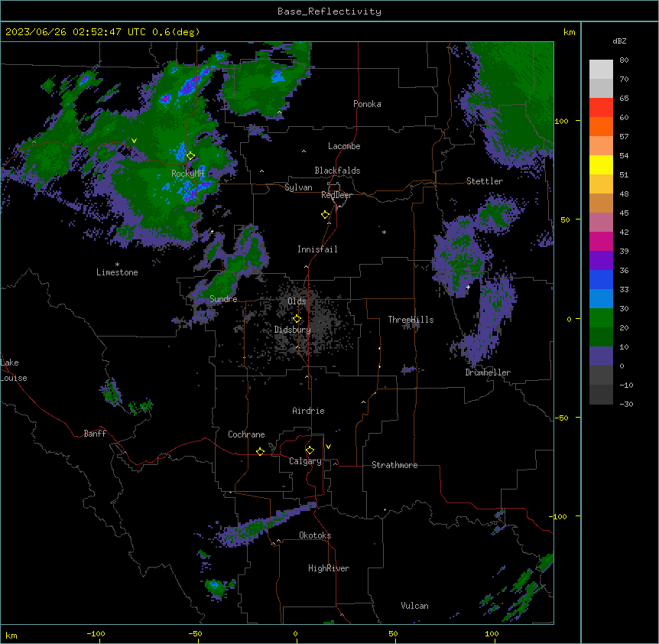Image resolution: width=659 pixels, height=644 pixels.
Task: Click the lightest gray 70-80 dBZ swatch
Action: click(601, 70)
